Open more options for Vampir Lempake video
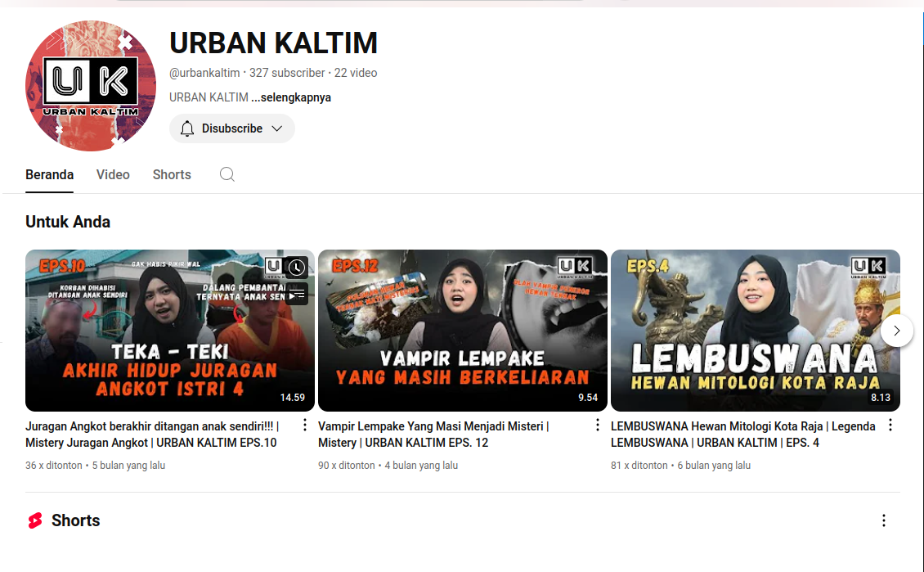The image size is (924, 572). 597,425
